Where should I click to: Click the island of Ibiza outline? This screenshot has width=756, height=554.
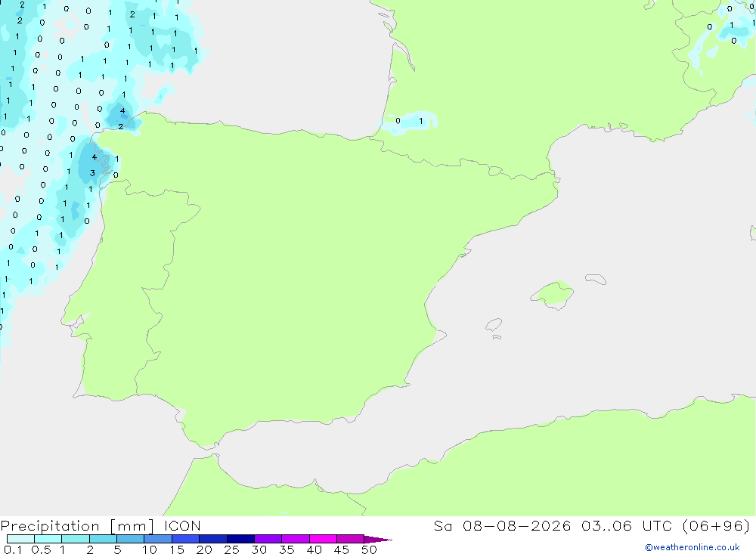coord(494,324)
